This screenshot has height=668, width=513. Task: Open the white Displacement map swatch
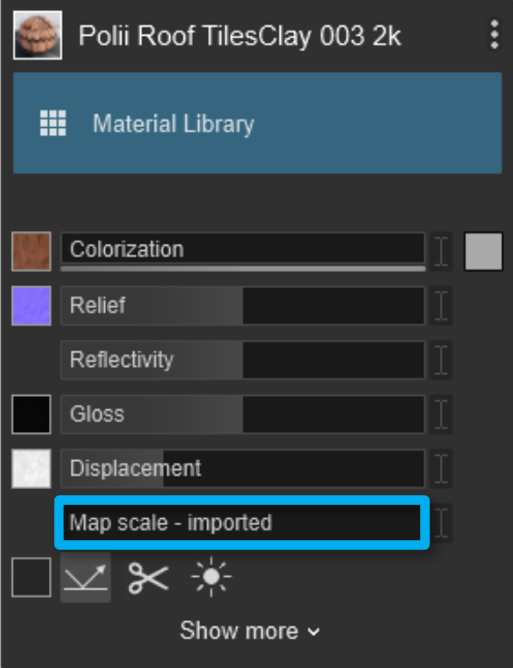32,468
